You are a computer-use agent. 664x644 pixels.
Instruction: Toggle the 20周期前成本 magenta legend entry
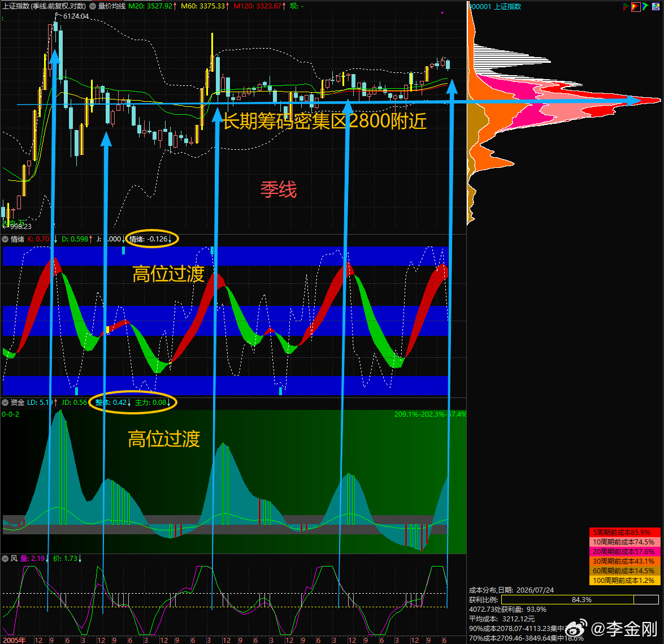click(624, 552)
